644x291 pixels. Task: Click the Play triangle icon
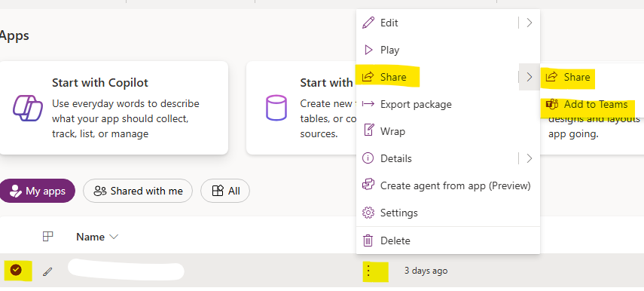point(368,50)
